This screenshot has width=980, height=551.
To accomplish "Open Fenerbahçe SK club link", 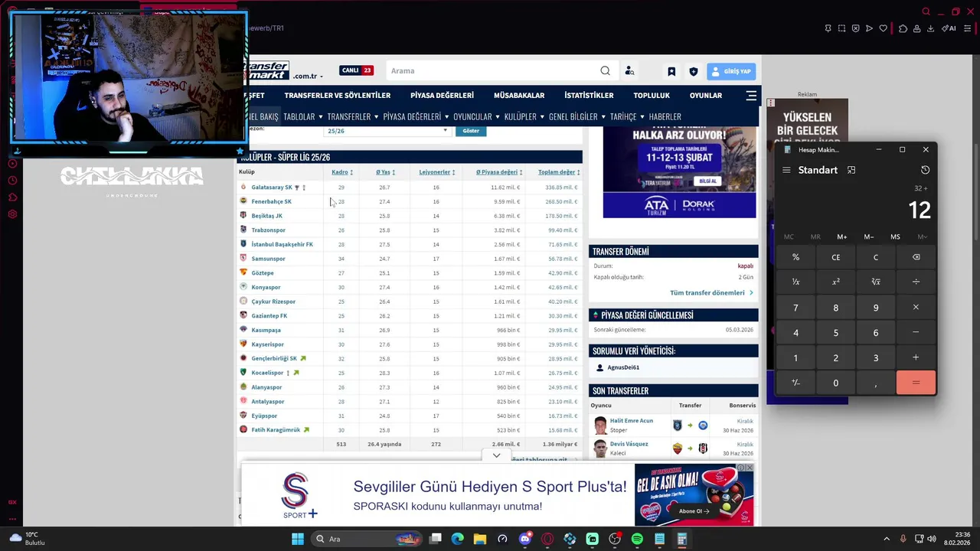I will (x=271, y=201).
